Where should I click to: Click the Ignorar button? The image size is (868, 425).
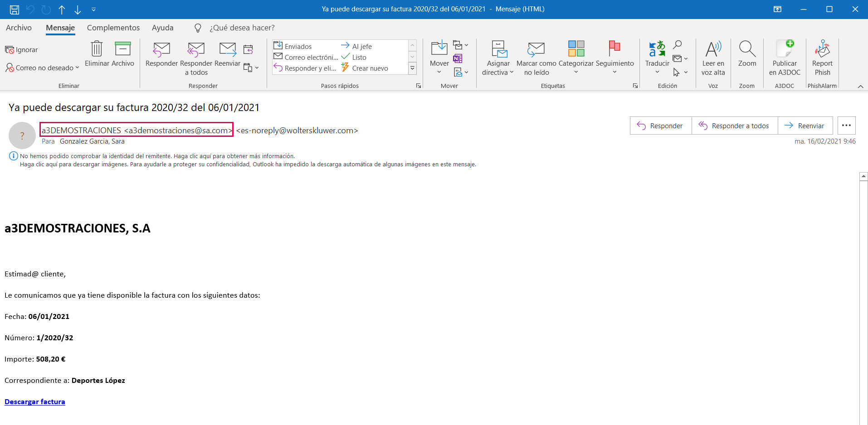click(21, 50)
